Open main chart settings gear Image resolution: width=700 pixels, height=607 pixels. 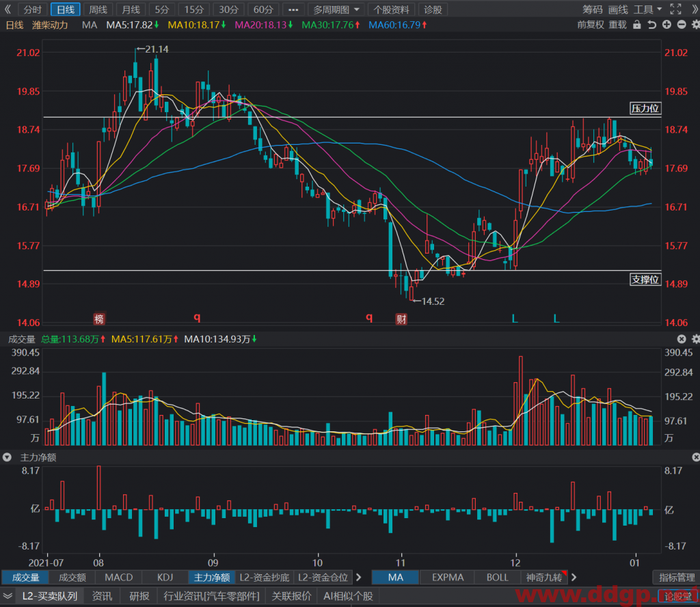pos(695,25)
